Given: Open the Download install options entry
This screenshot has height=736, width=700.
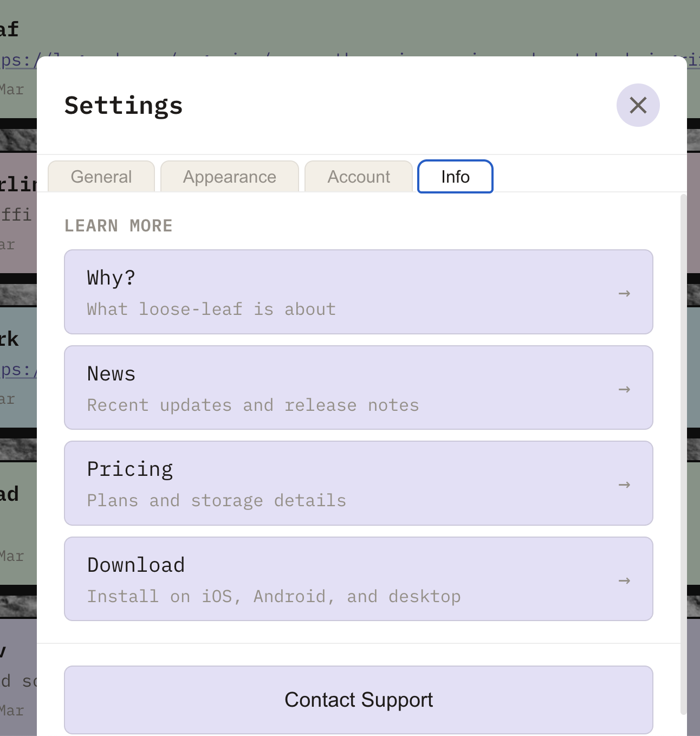Looking at the screenshot, I should 274,596.
